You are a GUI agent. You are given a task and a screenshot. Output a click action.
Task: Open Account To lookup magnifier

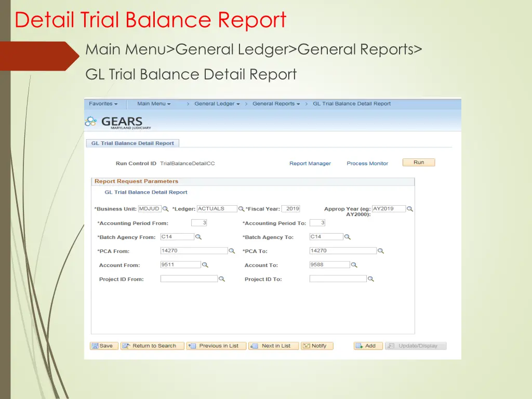coord(354,264)
